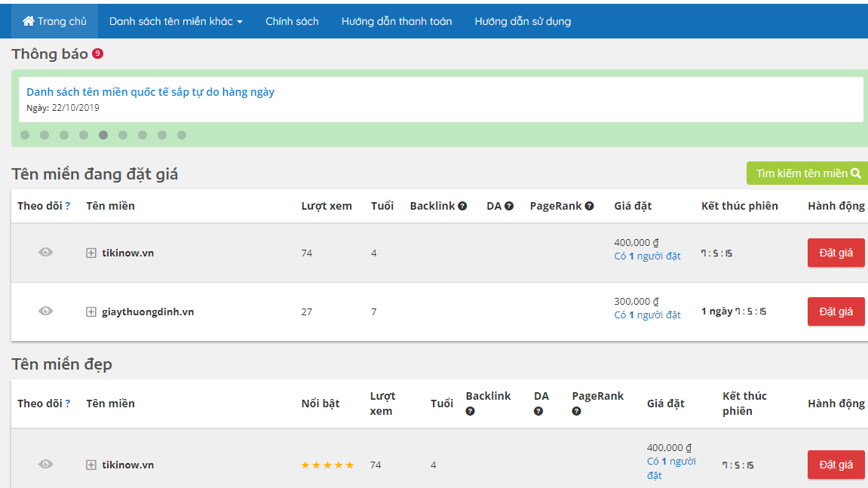Click the question mark beside Theo dõi in bidding table
This screenshot has width=868, height=488.
68,206
